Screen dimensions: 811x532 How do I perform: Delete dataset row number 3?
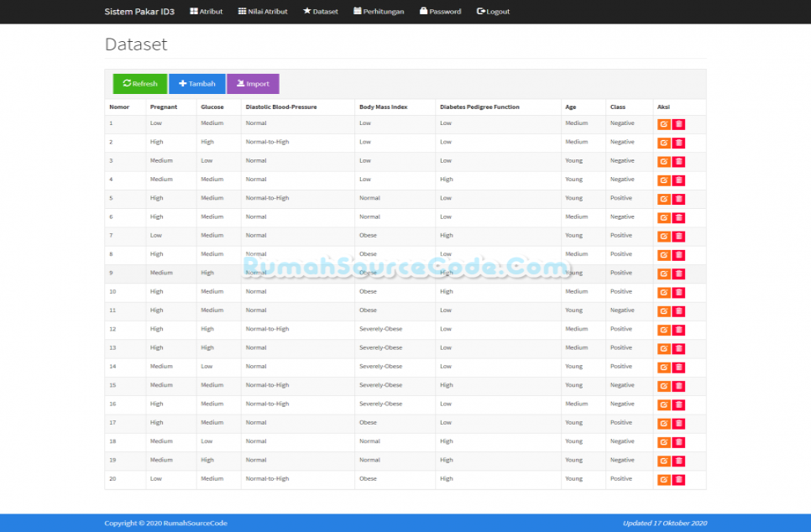point(678,162)
